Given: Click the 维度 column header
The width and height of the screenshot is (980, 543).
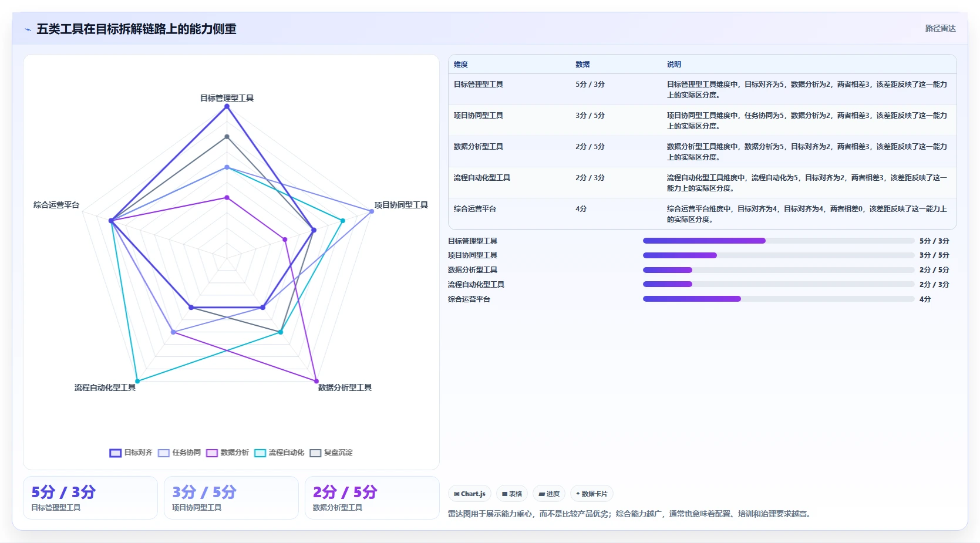Looking at the screenshot, I should click(461, 65).
